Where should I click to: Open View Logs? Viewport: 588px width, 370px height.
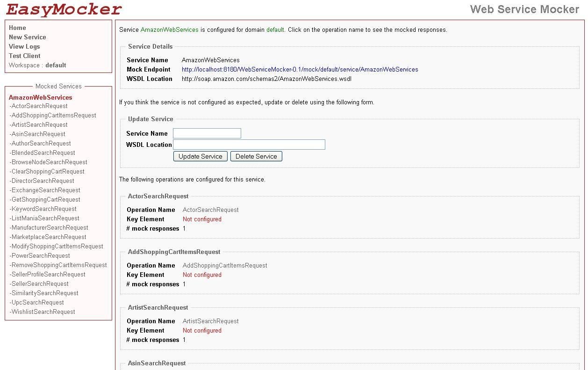(24, 46)
